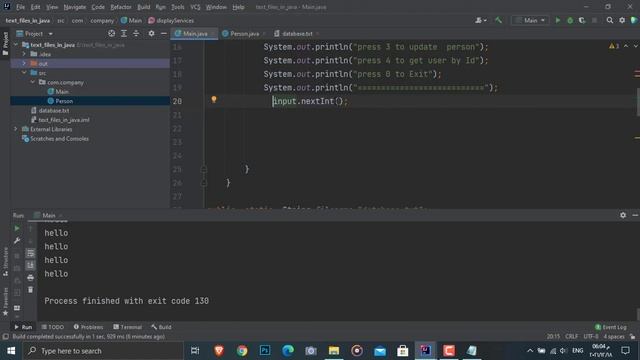640x360 pixels.
Task: Jump to the next highlighted error arrow
Action: (635, 46)
